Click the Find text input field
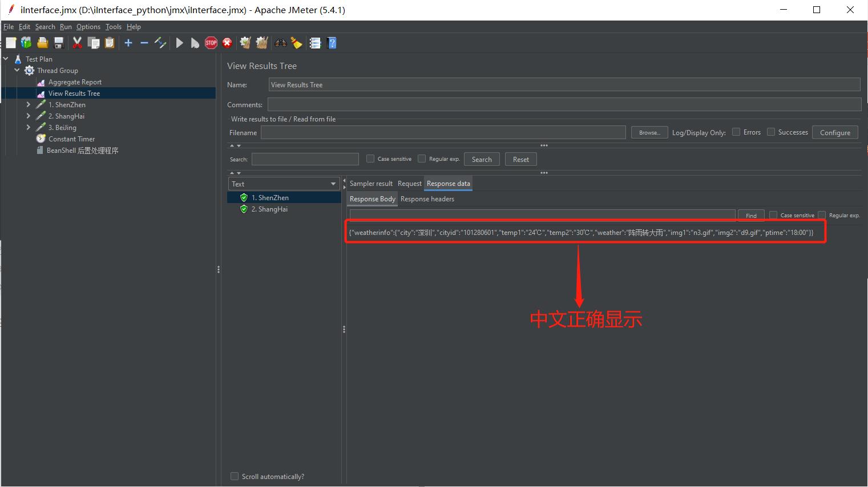868x487 pixels. 542,215
